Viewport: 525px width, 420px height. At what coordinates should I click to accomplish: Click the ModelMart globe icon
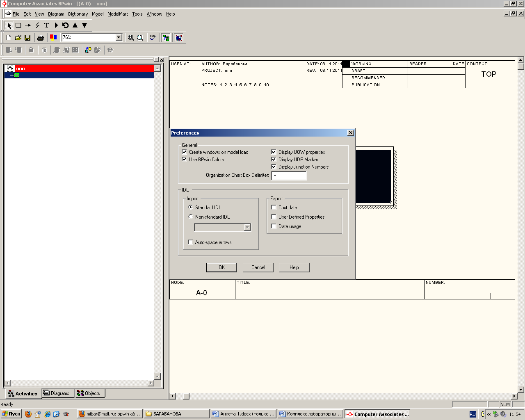click(178, 38)
